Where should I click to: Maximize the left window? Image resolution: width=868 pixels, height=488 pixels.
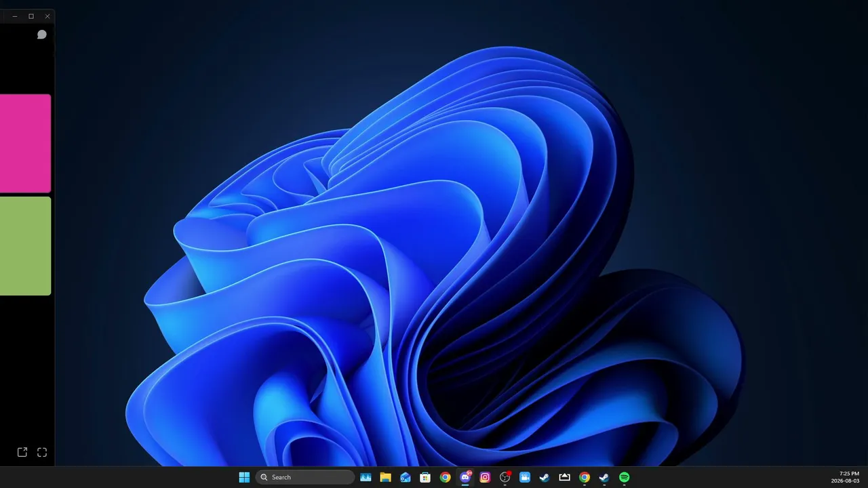click(31, 16)
